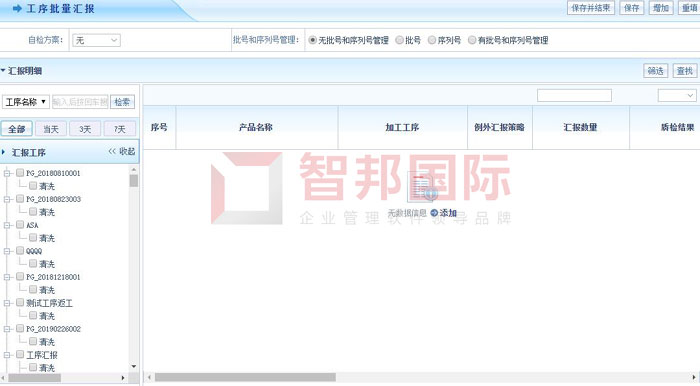Collapse the tree via 收起
700x386 pixels.
click(122, 152)
